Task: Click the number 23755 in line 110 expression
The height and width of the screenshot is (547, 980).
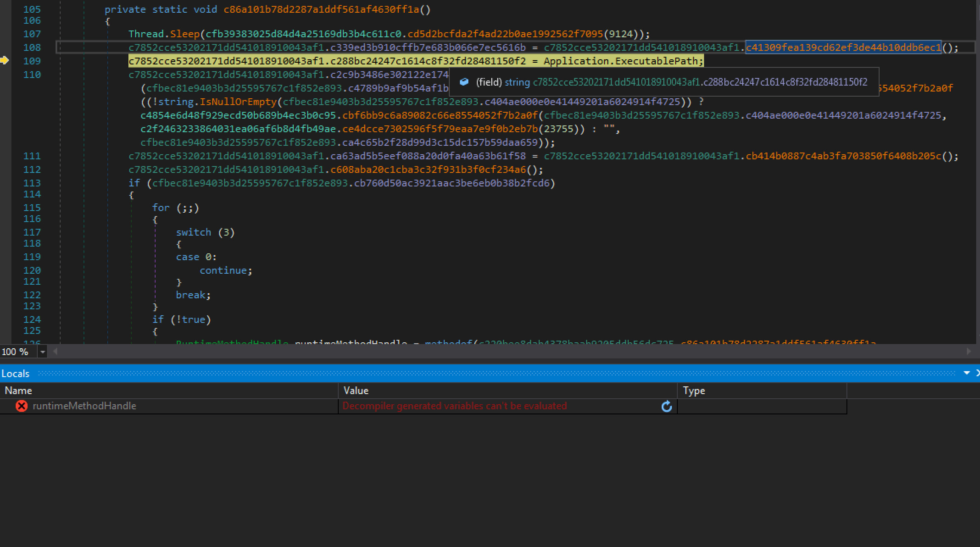Action: click(x=558, y=129)
